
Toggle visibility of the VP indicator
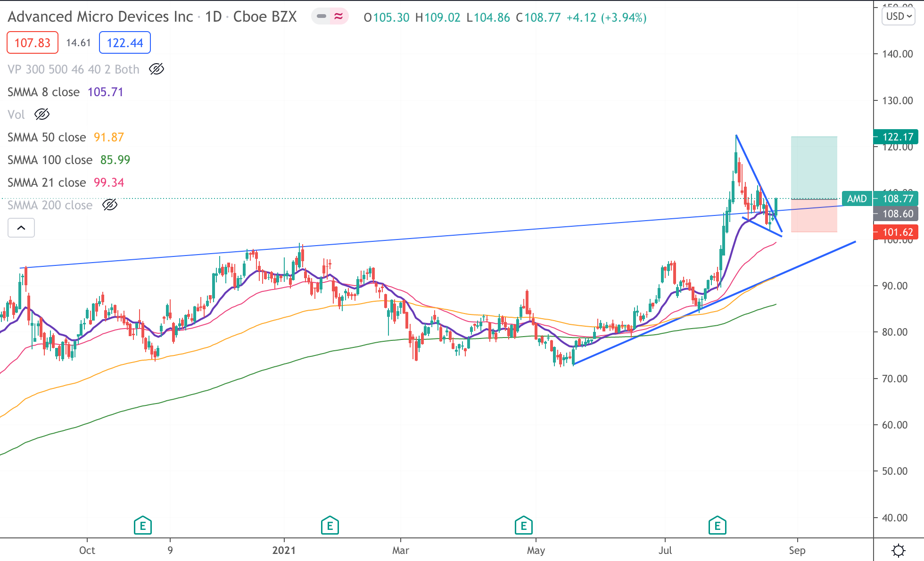coord(157,69)
